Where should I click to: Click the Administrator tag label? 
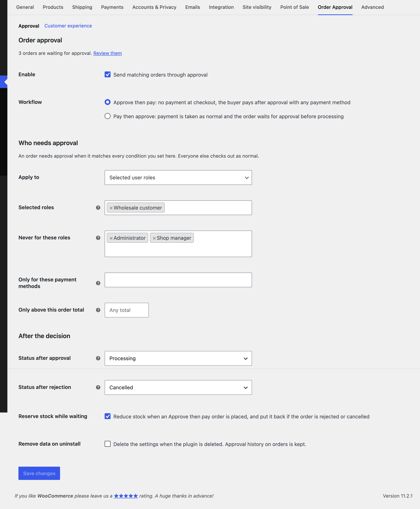coord(129,238)
